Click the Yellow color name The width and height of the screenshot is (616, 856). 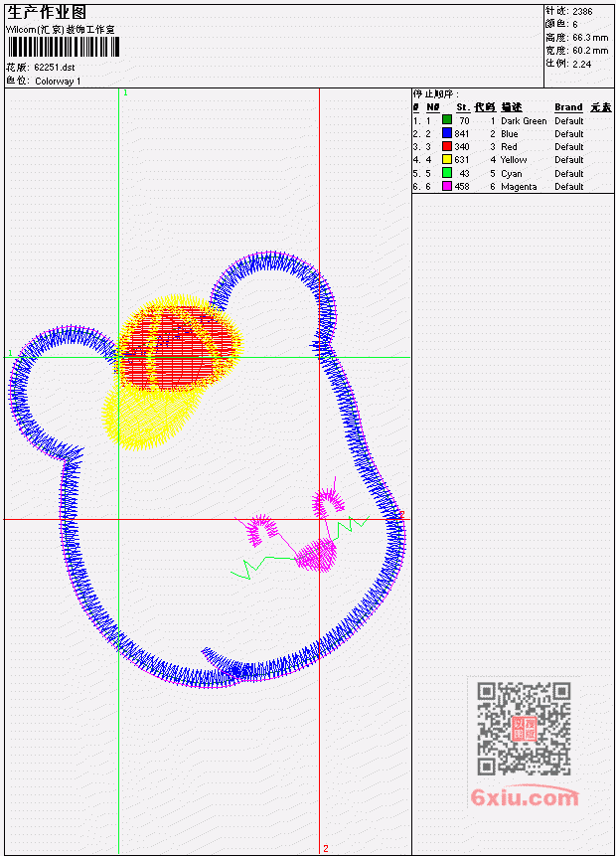click(x=514, y=160)
